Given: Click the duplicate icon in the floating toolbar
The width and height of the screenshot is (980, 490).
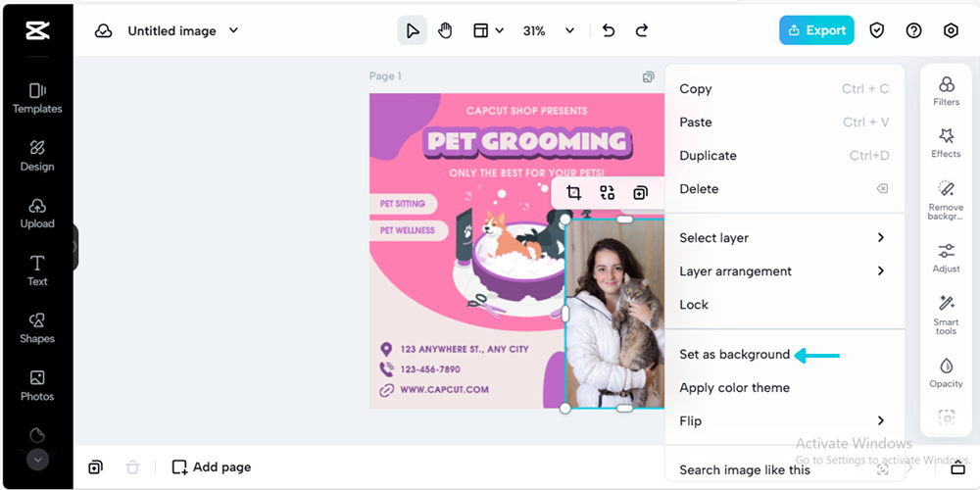Looking at the screenshot, I should point(640,192).
